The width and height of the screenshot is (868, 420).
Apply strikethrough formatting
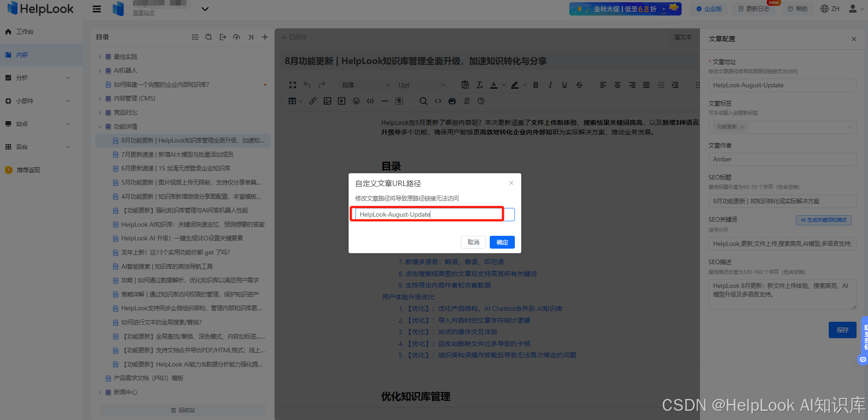(x=579, y=85)
